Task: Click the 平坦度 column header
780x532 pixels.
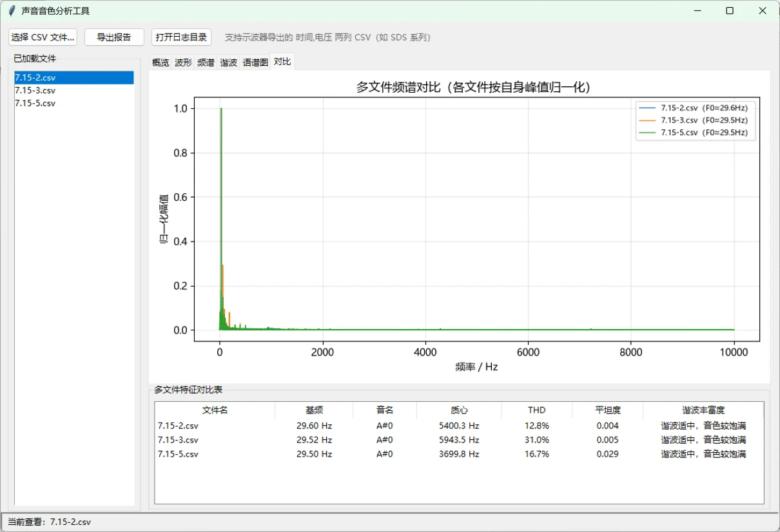Action: (607, 410)
